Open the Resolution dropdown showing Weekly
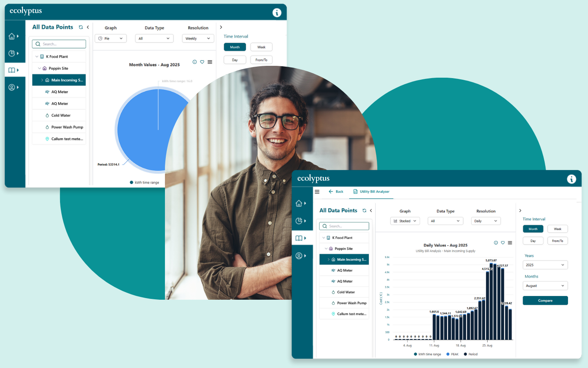Screen dimensions: 588x368 [198, 38]
